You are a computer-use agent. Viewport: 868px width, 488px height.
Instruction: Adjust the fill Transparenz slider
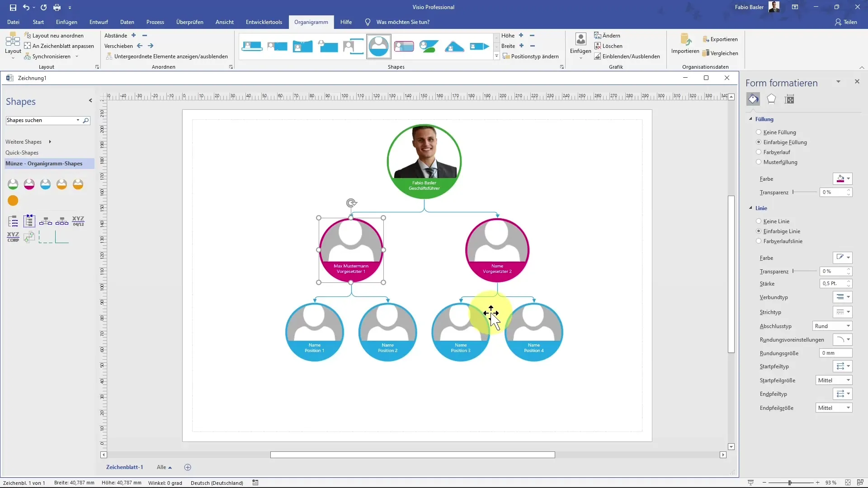[x=805, y=192]
